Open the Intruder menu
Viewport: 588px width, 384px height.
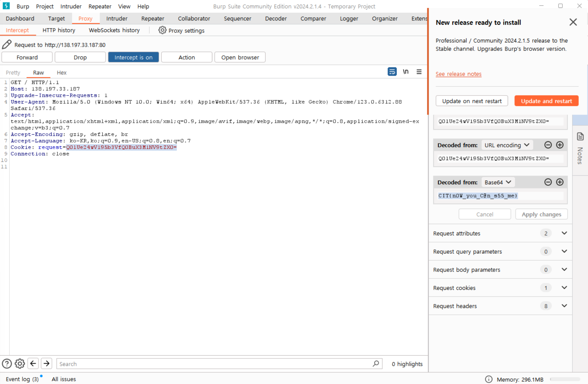pyautogui.click(x=71, y=6)
